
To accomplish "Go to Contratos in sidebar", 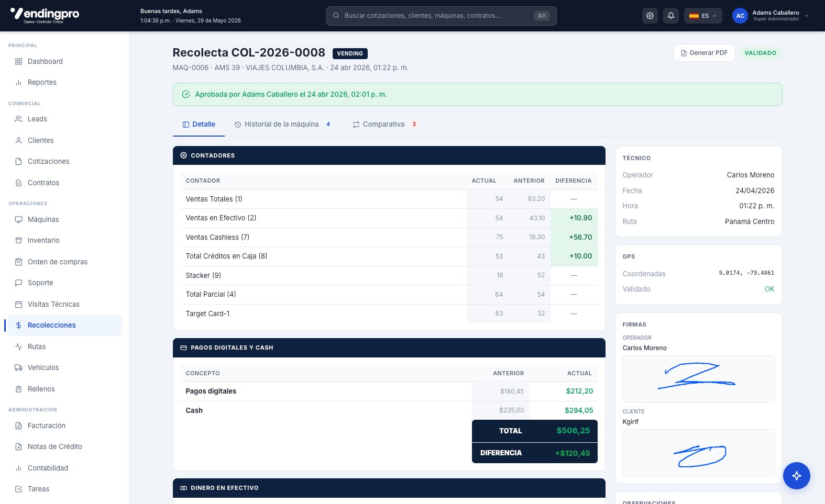I will [63, 183].
